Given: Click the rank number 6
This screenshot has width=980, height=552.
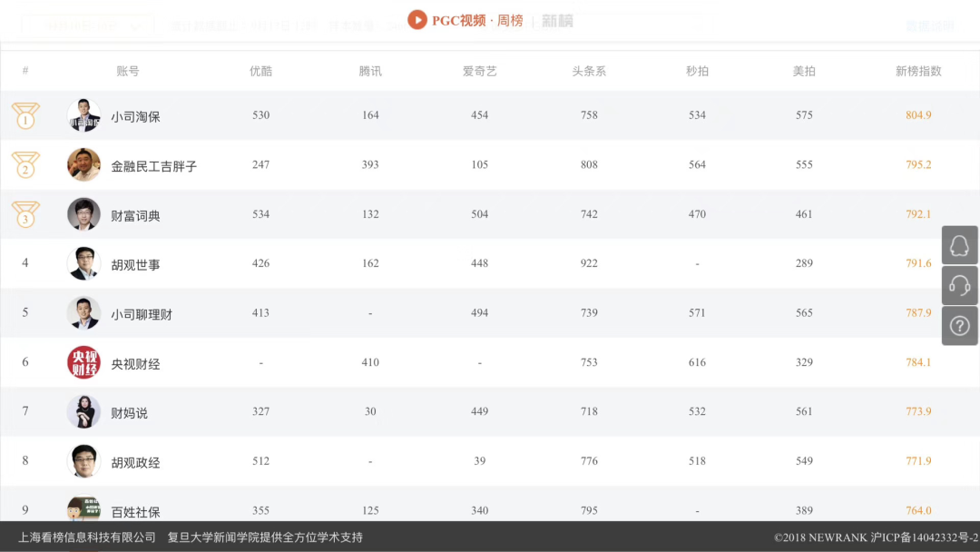Looking at the screenshot, I should (25, 361).
